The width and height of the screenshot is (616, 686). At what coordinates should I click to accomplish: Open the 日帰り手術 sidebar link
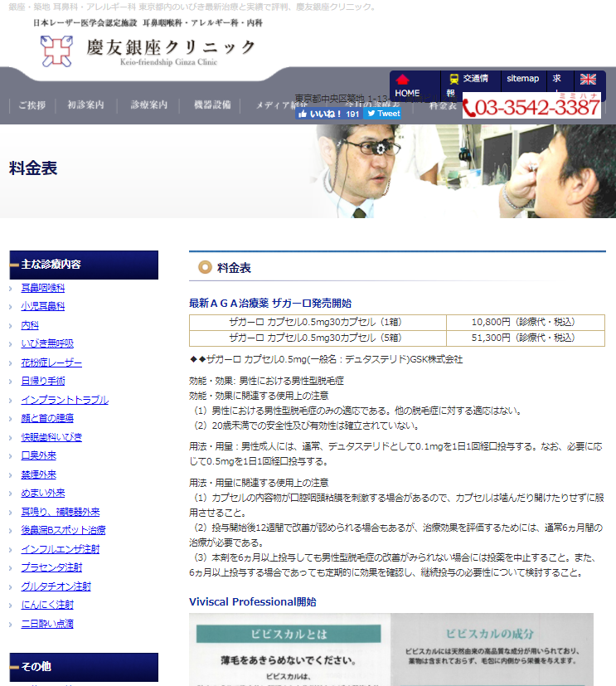tap(43, 381)
